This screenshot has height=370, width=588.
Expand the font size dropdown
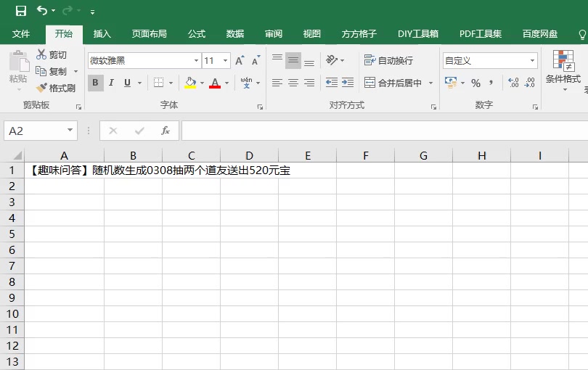coord(226,61)
